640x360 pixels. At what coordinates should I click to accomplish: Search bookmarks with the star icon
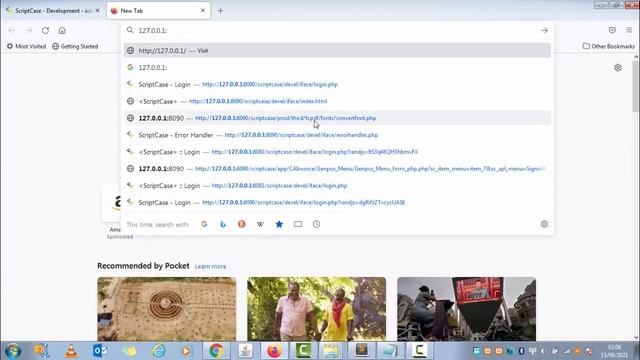point(279,224)
